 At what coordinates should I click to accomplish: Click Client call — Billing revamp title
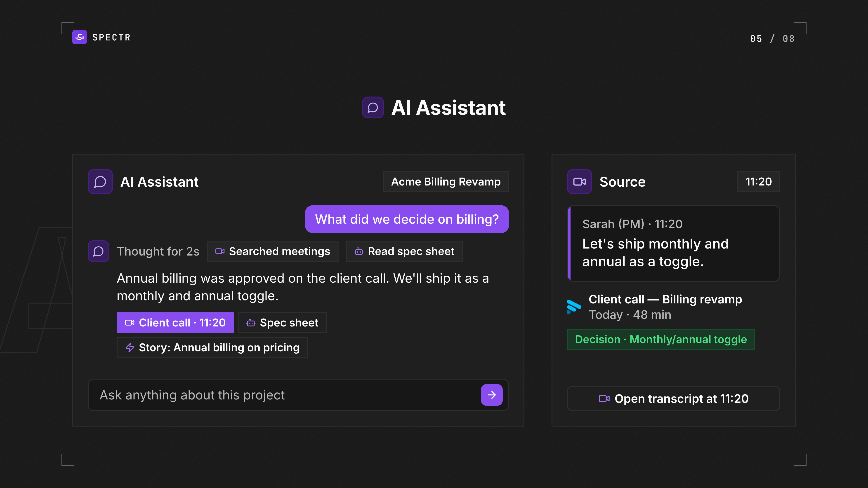point(665,299)
